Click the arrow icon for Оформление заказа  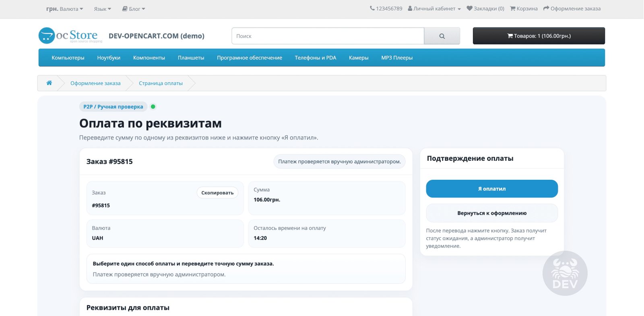coord(546,8)
